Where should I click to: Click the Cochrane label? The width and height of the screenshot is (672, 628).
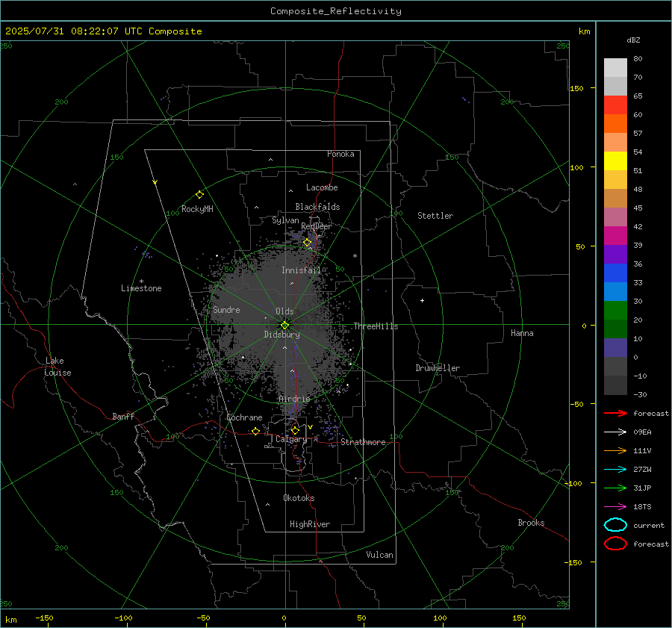244,417
